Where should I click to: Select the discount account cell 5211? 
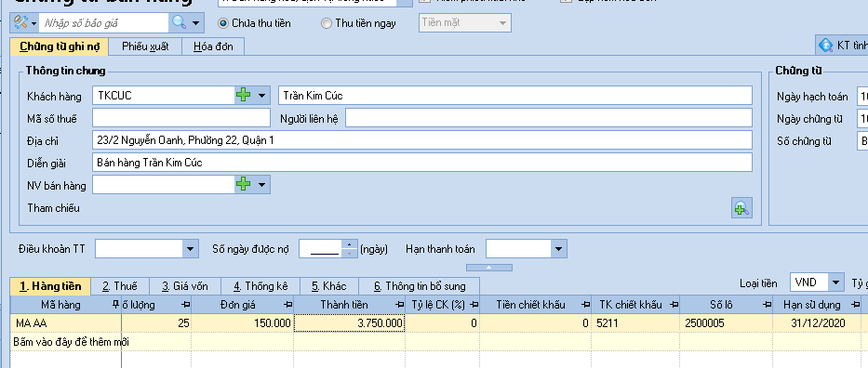636,323
